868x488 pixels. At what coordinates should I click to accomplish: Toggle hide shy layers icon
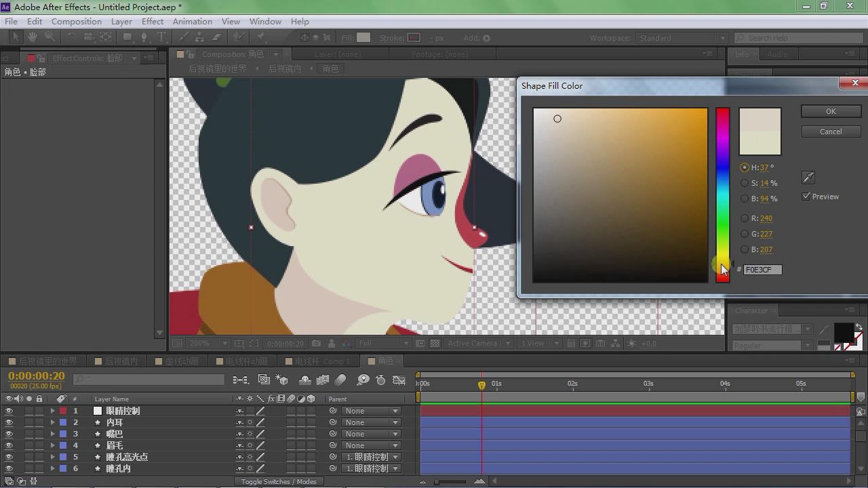[x=305, y=380]
